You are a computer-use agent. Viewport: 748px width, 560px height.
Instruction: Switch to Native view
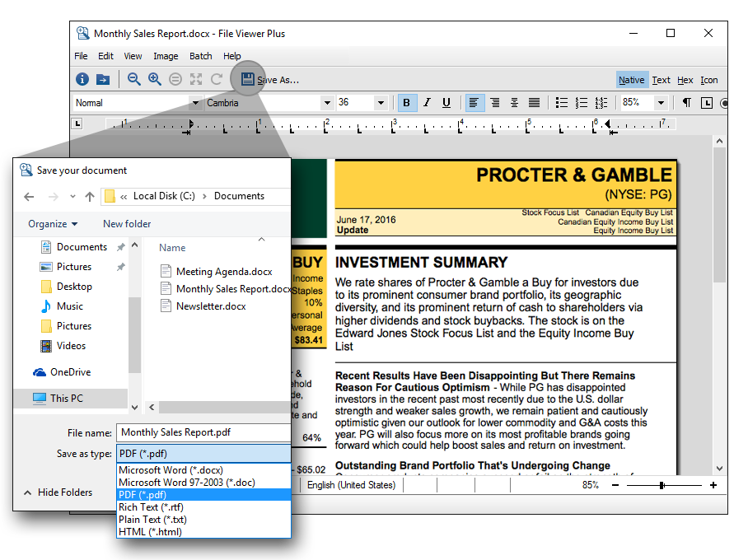pos(632,80)
